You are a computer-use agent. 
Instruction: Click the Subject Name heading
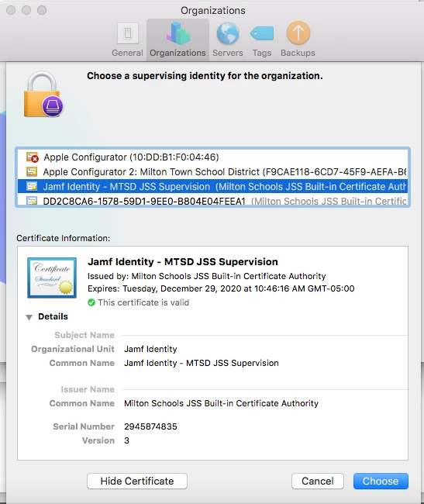(x=84, y=335)
